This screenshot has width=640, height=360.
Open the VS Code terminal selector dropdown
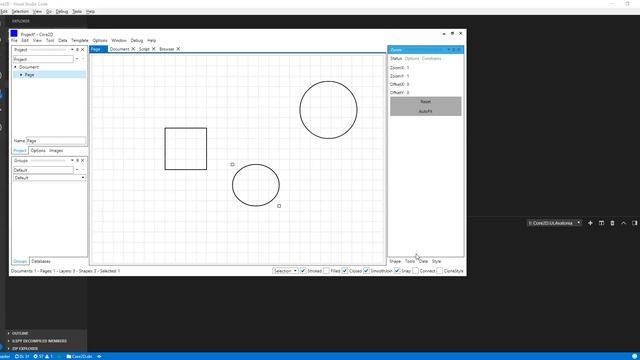pyautogui.click(x=554, y=223)
